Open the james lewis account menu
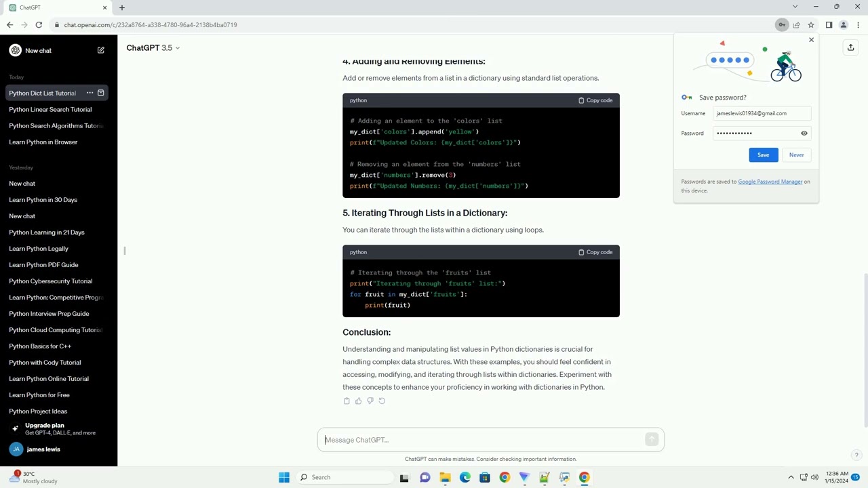The height and width of the screenshot is (488, 868). [58, 449]
